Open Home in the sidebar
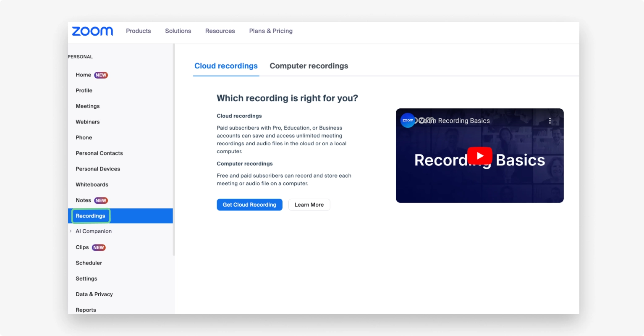The width and height of the screenshot is (644, 336). pyautogui.click(x=83, y=75)
